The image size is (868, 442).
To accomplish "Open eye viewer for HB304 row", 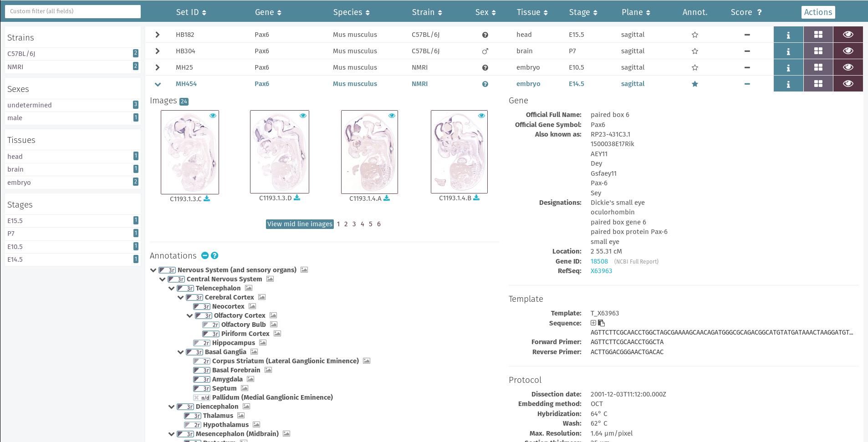I will click(848, 51).
